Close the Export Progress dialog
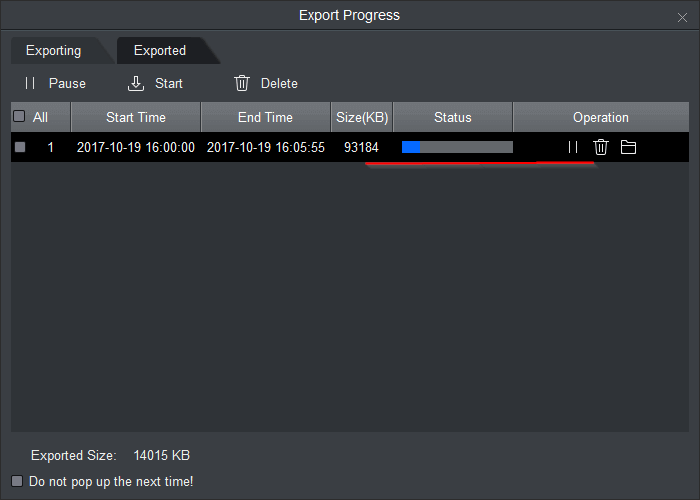 [x=682, y=17]
